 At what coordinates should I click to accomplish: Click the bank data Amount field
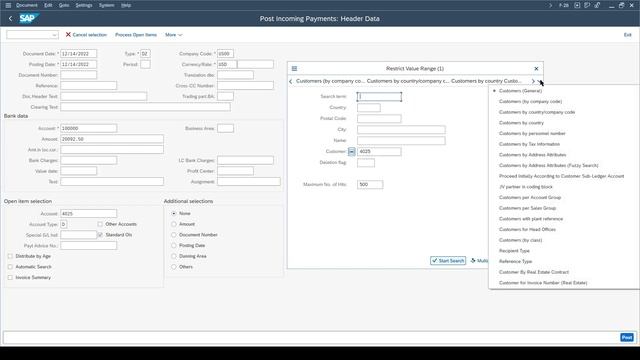(x=112, y=139)
